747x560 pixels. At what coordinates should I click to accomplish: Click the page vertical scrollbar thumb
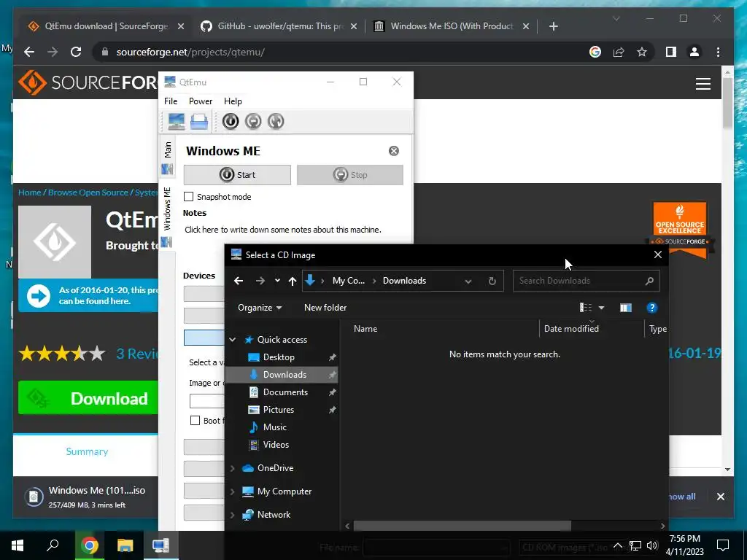(x=727, y=102)
